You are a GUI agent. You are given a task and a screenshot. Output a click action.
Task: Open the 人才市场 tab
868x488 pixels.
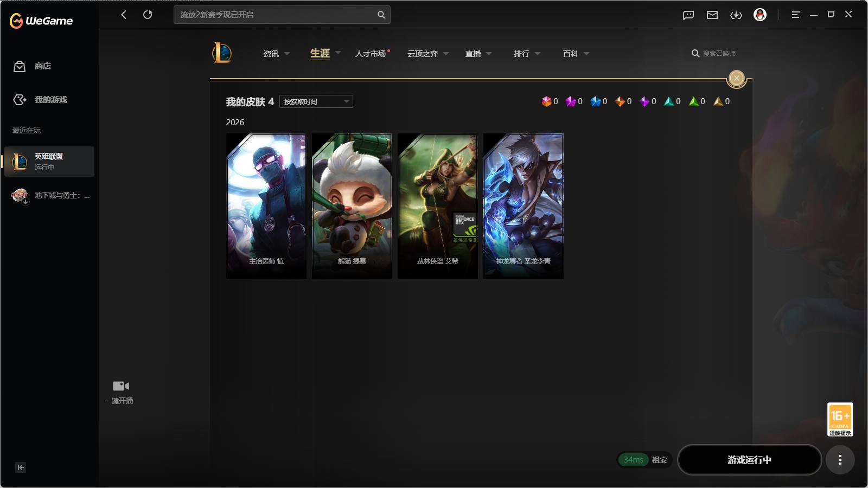(371, 54)
